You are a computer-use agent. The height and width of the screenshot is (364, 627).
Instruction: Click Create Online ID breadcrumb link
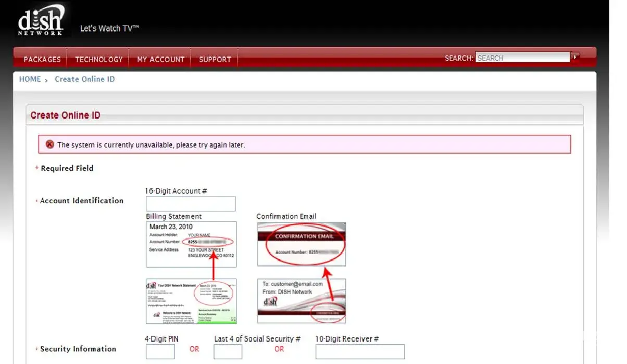point(85,79)
